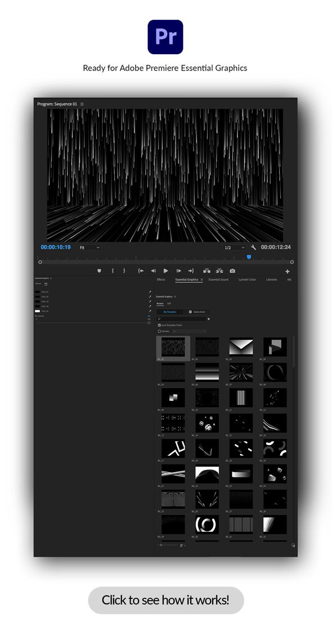Play the sequence
332x644 pixels.
(166, 271)
